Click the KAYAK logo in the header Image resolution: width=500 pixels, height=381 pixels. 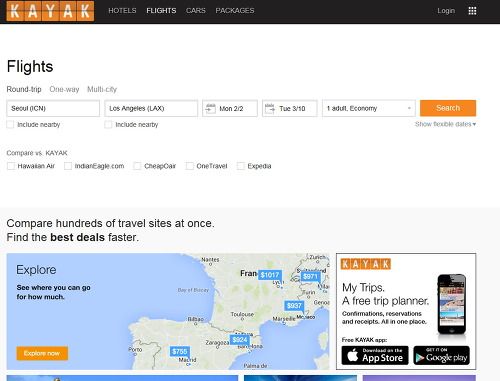coord(50,11)
